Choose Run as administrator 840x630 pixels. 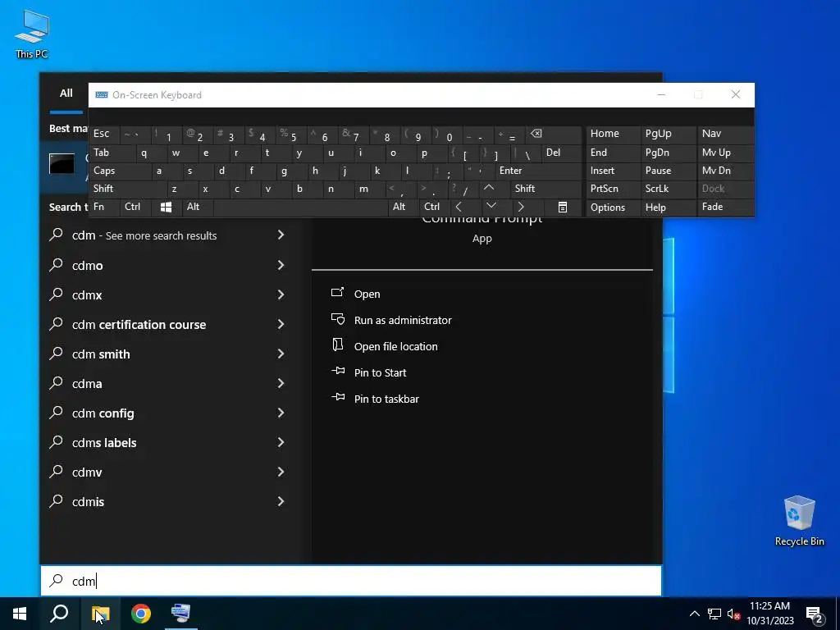point(402,321)
